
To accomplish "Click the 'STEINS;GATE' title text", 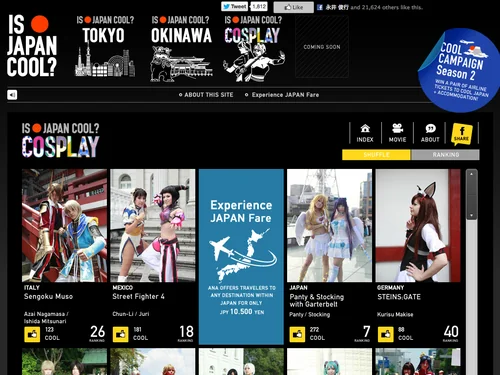I will click(399, 297).
